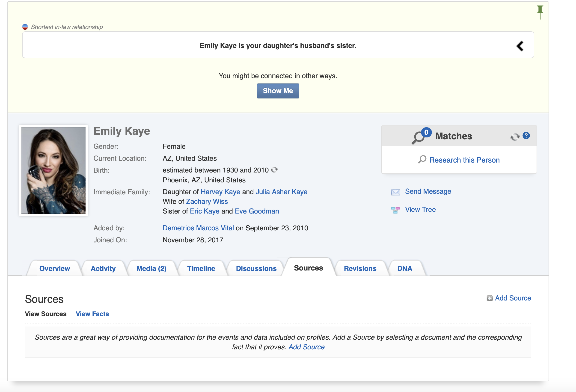The width and height of the screenshot is (576, 392).
Task: Collapse the relationship path with the chevron
Action: [520, 46]
